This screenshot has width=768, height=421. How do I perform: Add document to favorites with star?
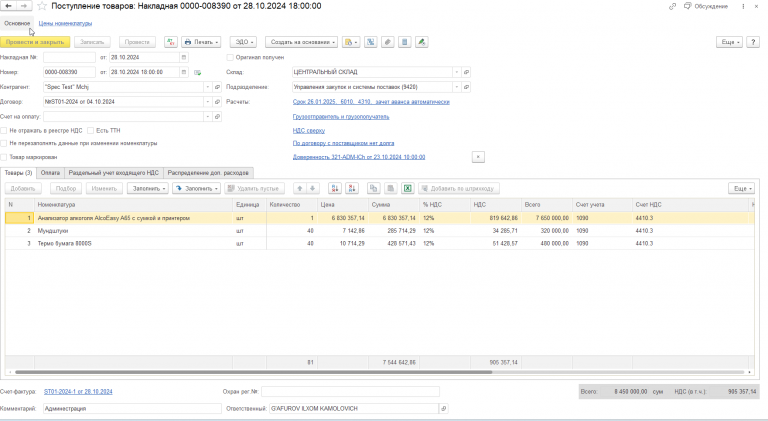tap(42, 6)
